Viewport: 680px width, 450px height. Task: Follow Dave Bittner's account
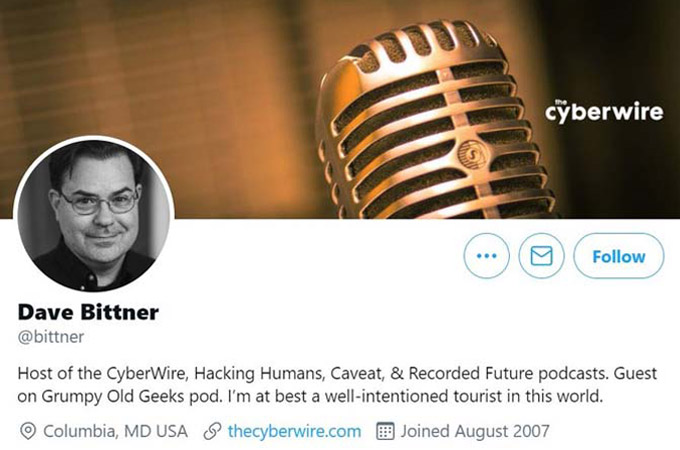point(619,256)
